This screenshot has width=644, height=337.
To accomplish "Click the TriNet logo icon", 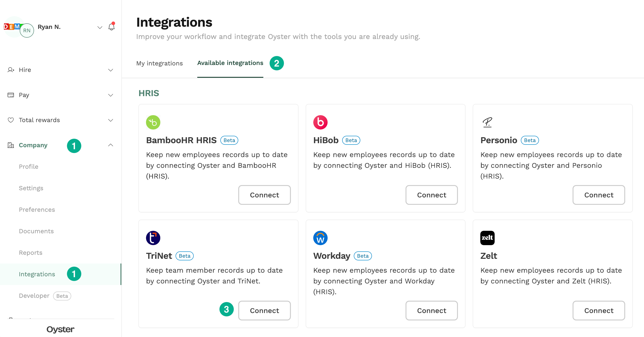I will pos(153,238).
